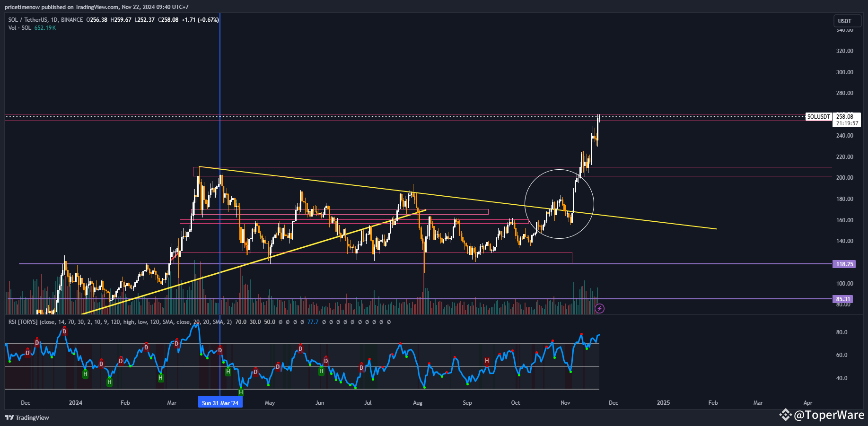Click the 2024 time axis label
The image size is (868, 426).
[x=75, y=403]
